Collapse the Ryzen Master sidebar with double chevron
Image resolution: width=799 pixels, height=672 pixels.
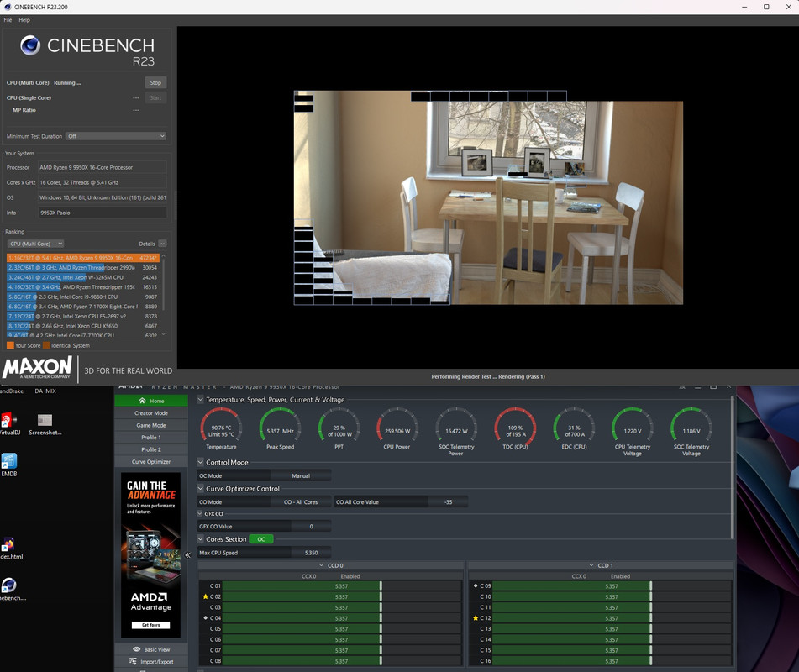[x=187, y=555]
